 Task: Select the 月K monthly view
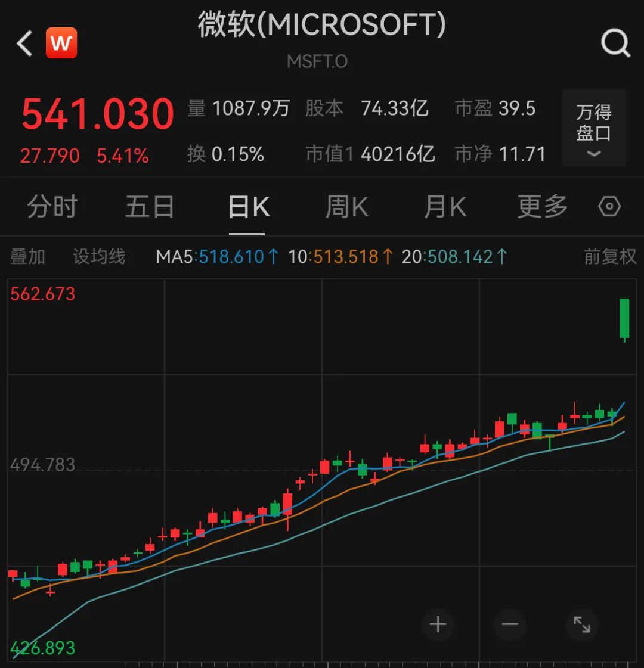[444, 207]
